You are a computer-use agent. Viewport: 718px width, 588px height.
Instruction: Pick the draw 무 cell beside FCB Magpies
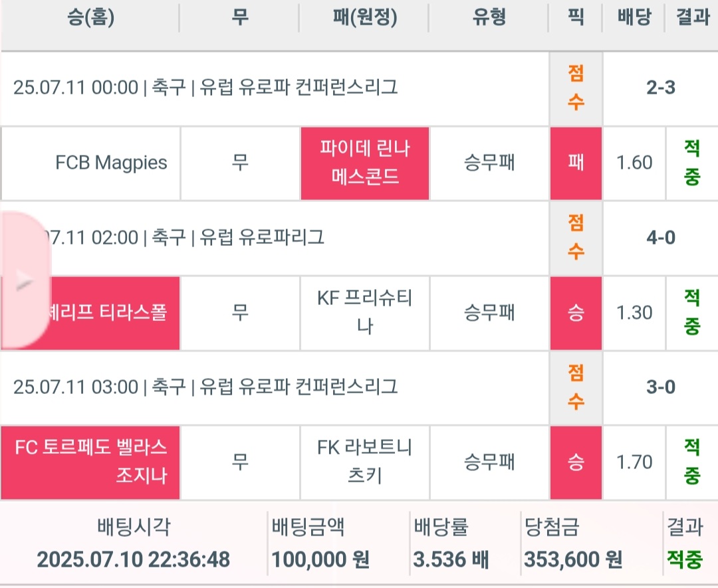click(240, 163)
